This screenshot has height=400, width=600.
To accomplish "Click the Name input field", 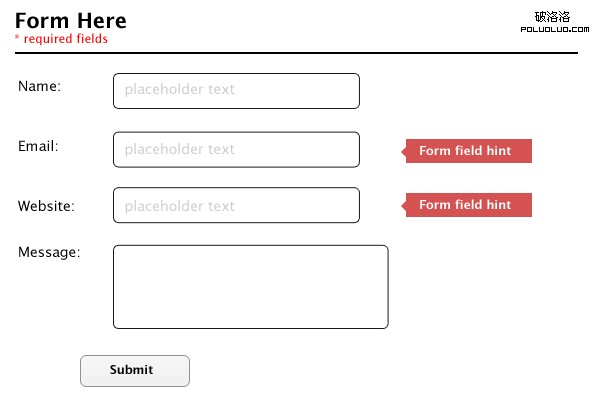I will tap(236, 90).
